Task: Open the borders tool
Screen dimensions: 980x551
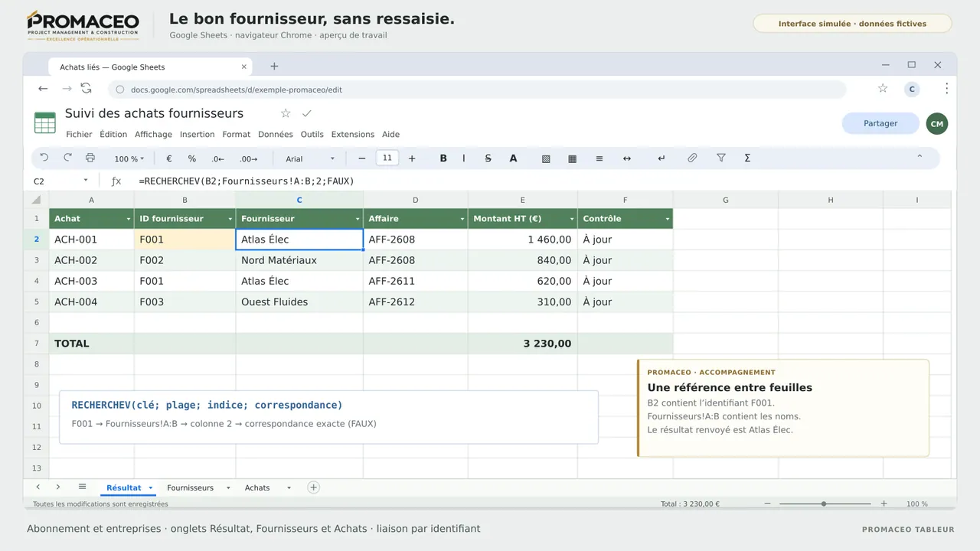Action: pos(572,158)
